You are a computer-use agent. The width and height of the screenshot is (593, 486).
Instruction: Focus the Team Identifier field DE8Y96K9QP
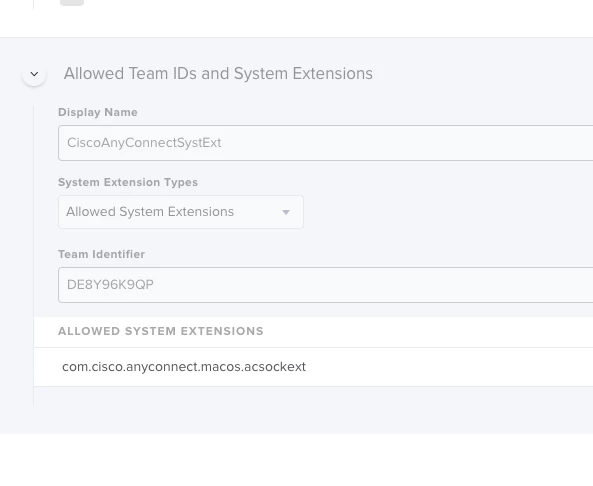click(325, 285)
